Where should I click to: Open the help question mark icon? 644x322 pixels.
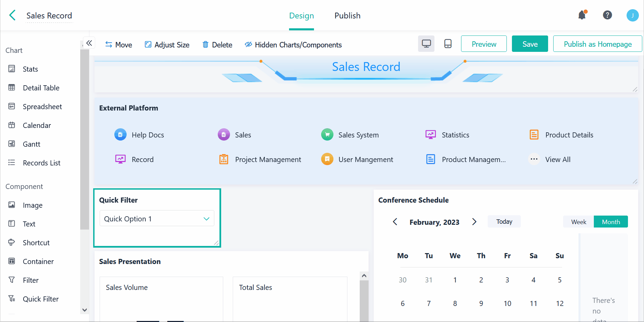tap(607, 15)
